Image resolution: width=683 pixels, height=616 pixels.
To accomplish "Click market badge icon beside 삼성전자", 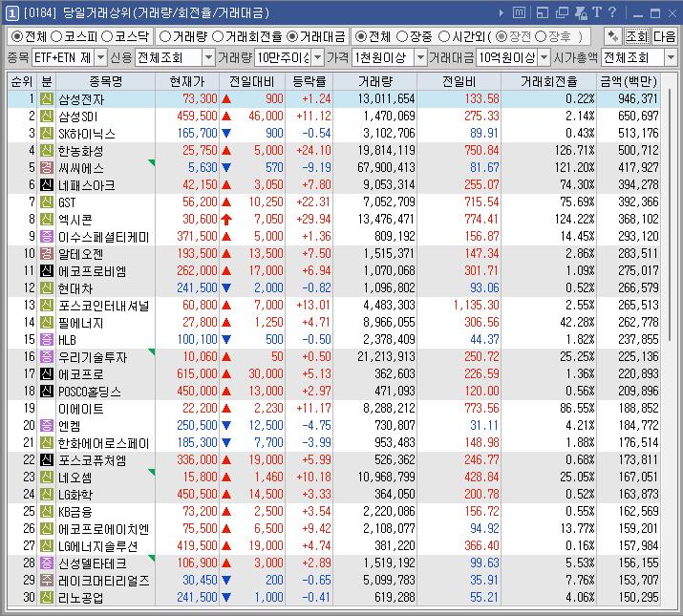I will [47, 99].
